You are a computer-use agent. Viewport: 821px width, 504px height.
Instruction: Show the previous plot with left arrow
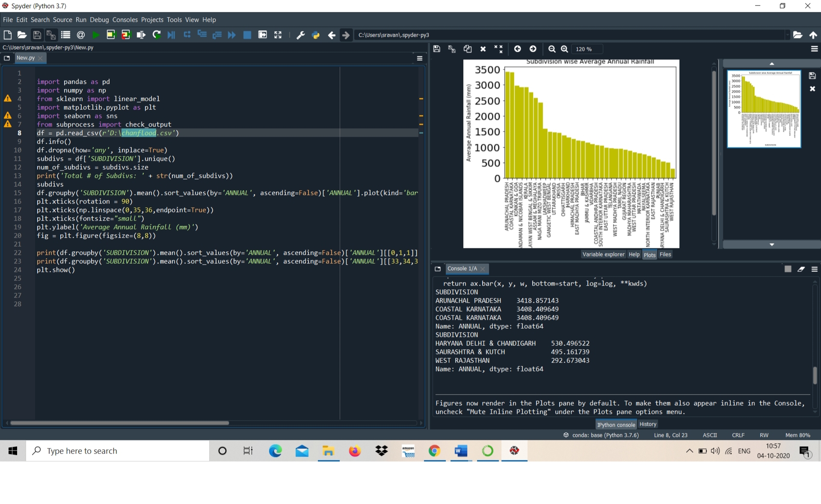tap(517, 49)
